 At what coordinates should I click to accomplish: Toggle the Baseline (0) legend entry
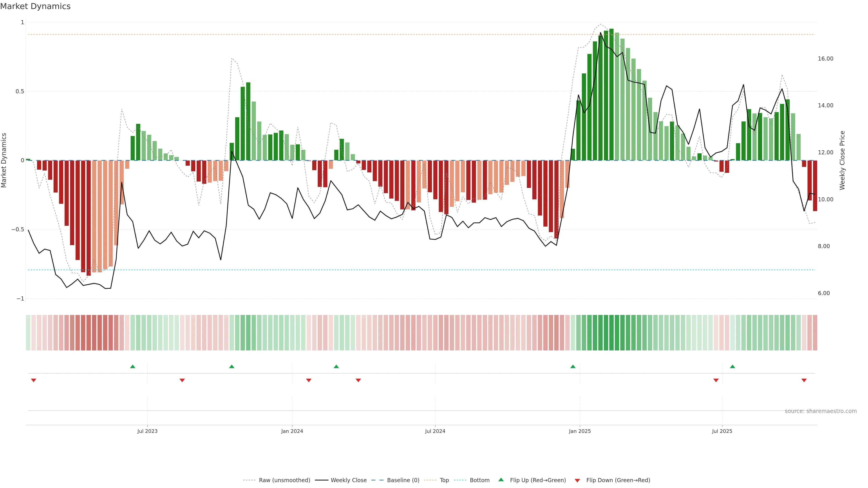coord(403,480)
